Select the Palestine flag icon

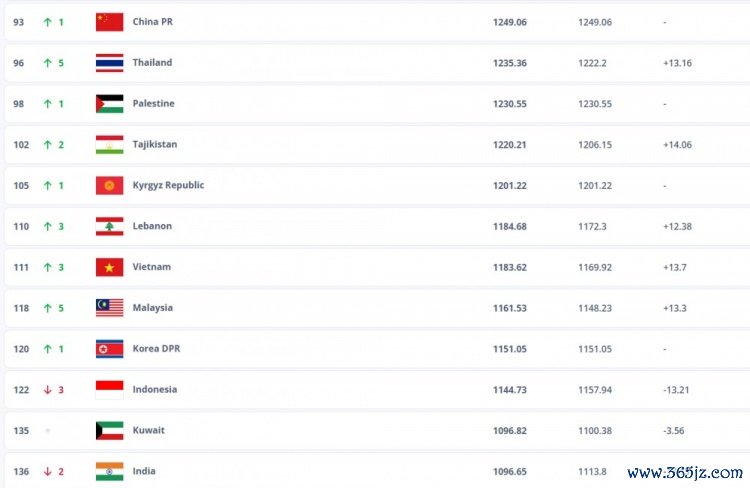(109, 104)
